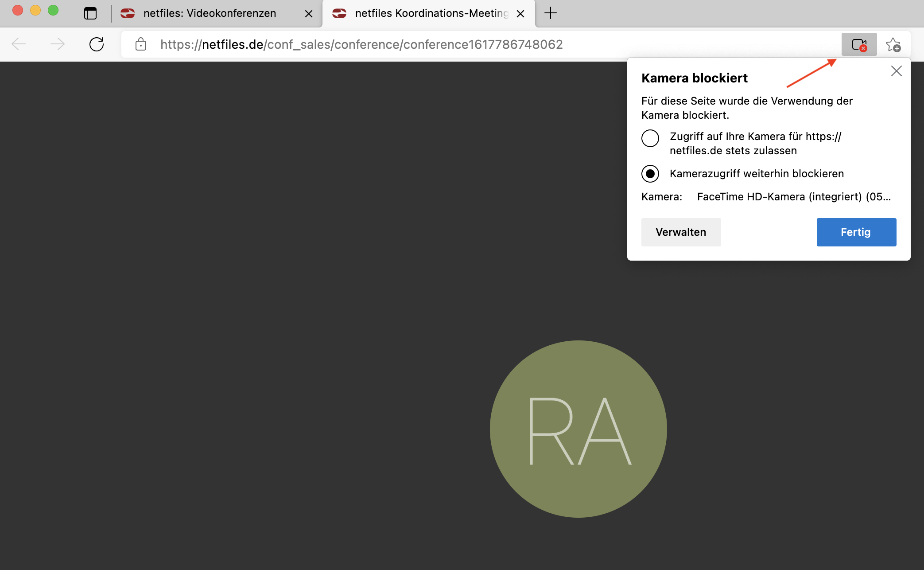Screen dimensions: 924x570
Task: Close the netfiles: Videokonferenzen tab
Action: point(309,14)
